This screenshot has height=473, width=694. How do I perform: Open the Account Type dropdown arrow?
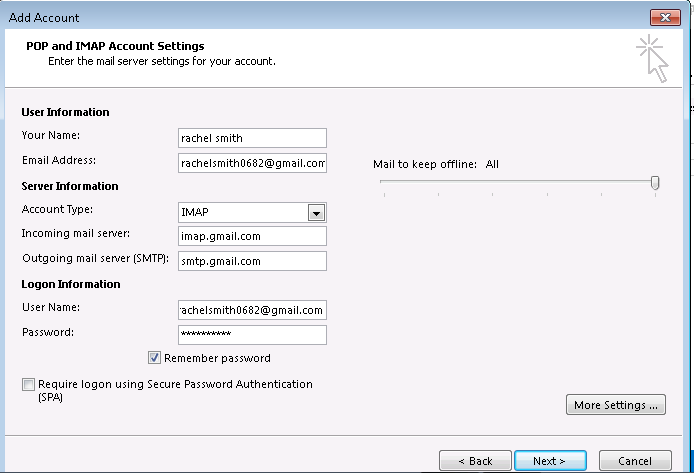coord(316,213)
